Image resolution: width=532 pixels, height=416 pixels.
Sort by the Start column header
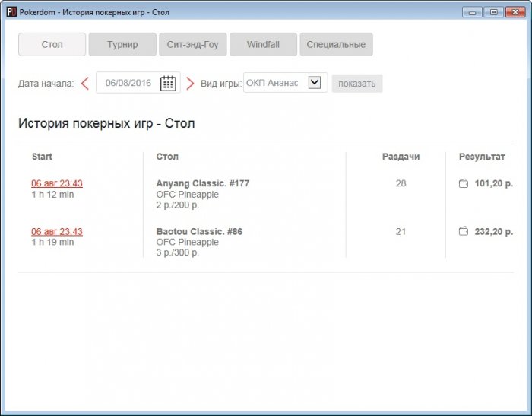click(43, 157)
